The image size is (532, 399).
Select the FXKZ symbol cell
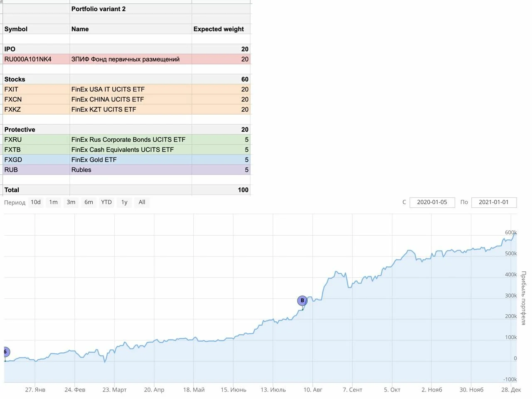36,109
